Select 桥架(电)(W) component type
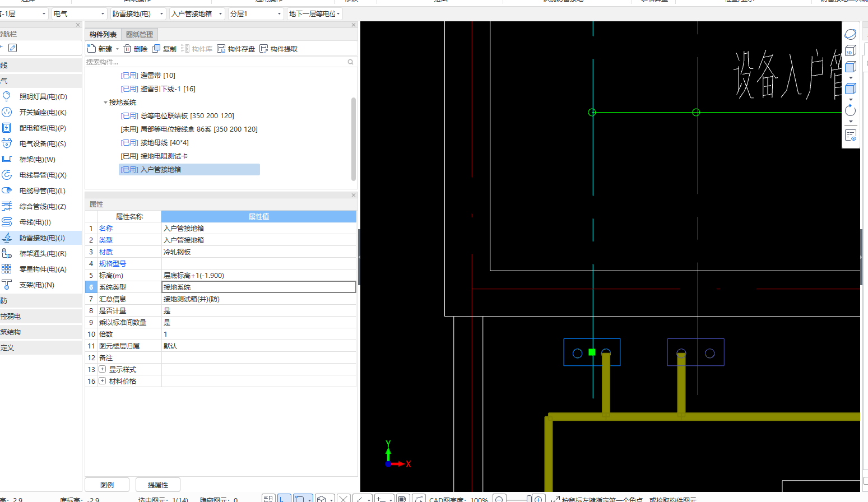Image resolution: width=868 pixels, height=502 pixels. point(41,159)
